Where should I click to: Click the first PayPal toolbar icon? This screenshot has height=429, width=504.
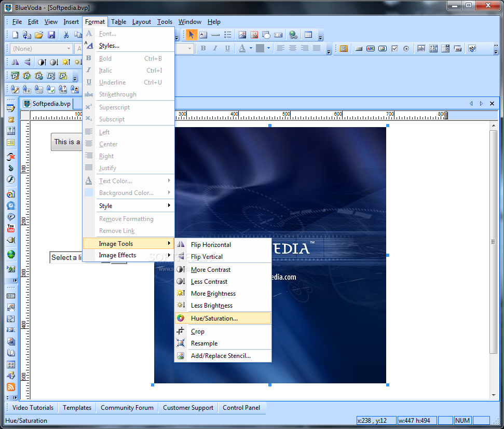click(x=15, y=76)
